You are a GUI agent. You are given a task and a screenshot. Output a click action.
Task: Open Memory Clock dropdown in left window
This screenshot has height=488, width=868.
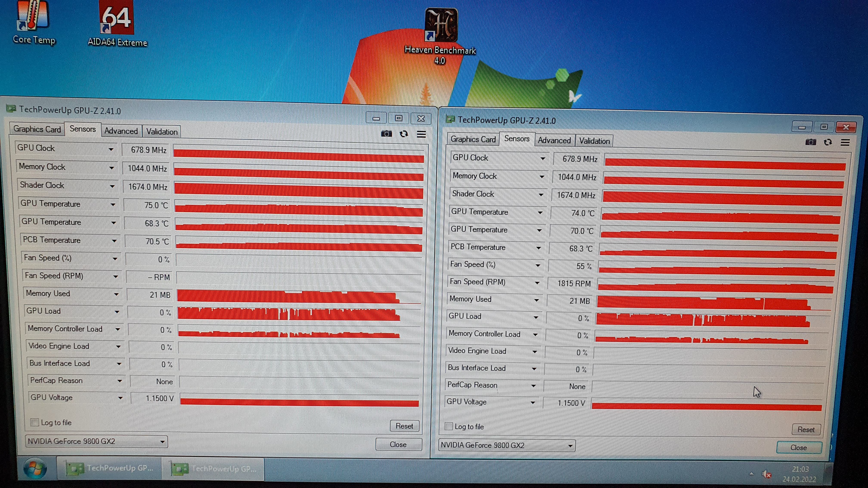click(112, 167)
